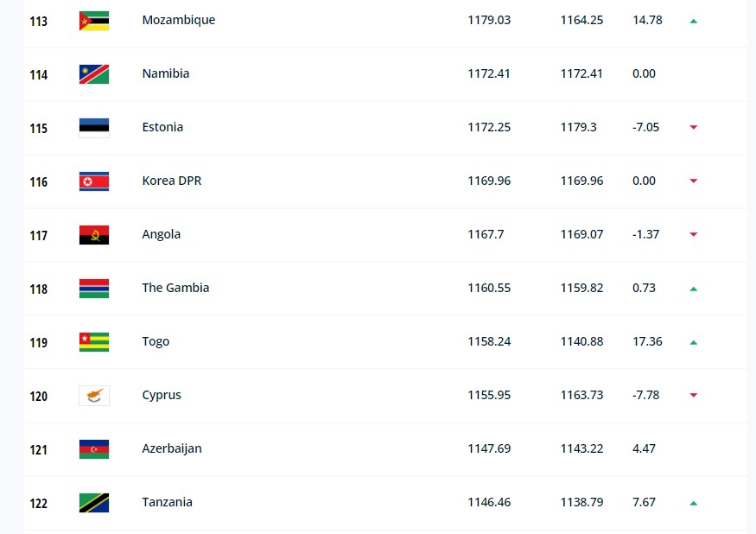Click green up arrow in Mozambique row

(x=693, y=21)
